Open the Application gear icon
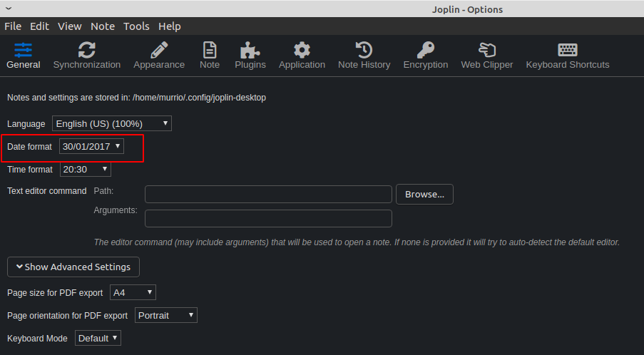This screenshot has height=355, width=644. pyautogui.click(x=302, y=50)
